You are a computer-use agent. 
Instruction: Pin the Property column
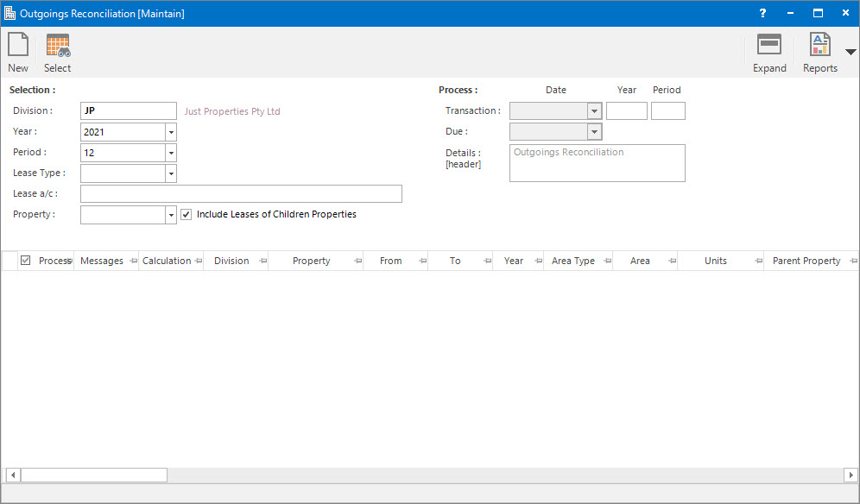(x=358, y=261)
